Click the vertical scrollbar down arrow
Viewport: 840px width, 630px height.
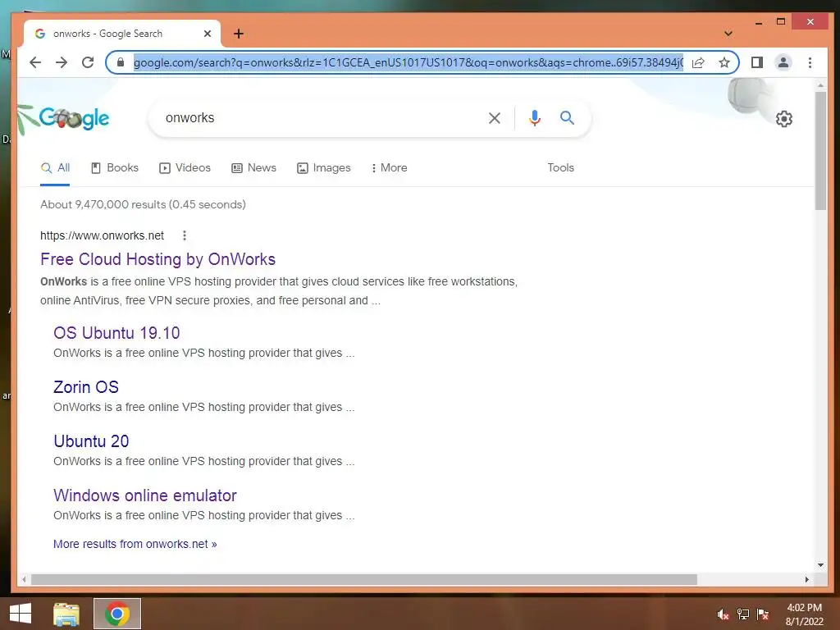[820, 565]
